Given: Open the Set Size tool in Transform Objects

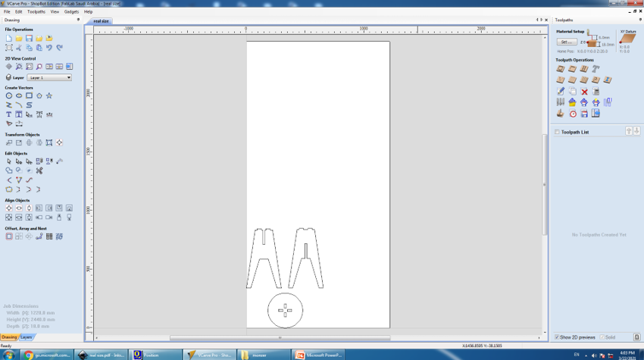Looking at the screenshot, I should tap(19, 142).
